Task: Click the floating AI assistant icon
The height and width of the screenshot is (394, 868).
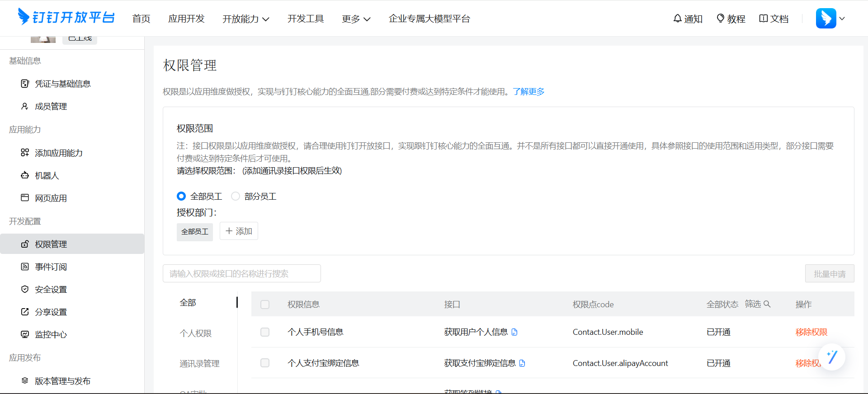Action: click(832, 357)
